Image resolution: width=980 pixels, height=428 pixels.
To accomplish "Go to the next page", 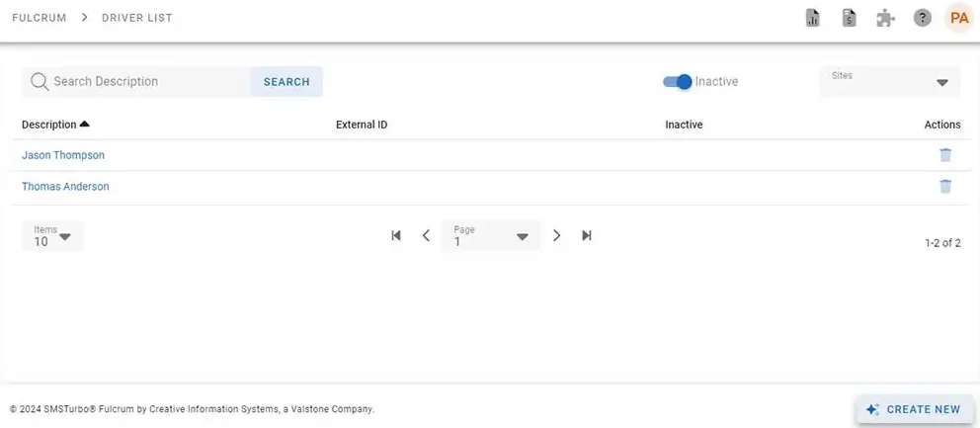I will pyautogui.click(x=557, y=235).
